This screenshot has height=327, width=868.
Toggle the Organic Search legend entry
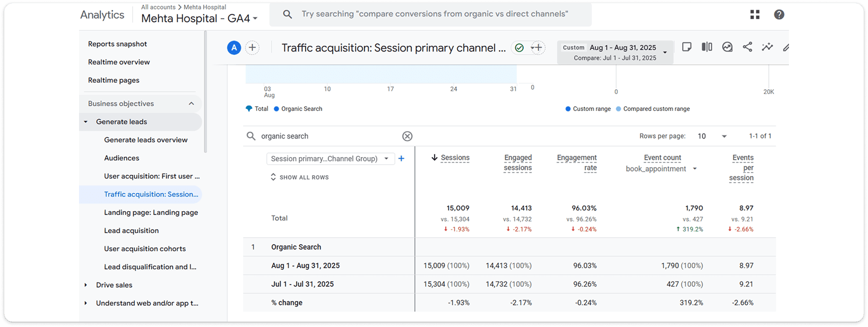pos(298,109)
